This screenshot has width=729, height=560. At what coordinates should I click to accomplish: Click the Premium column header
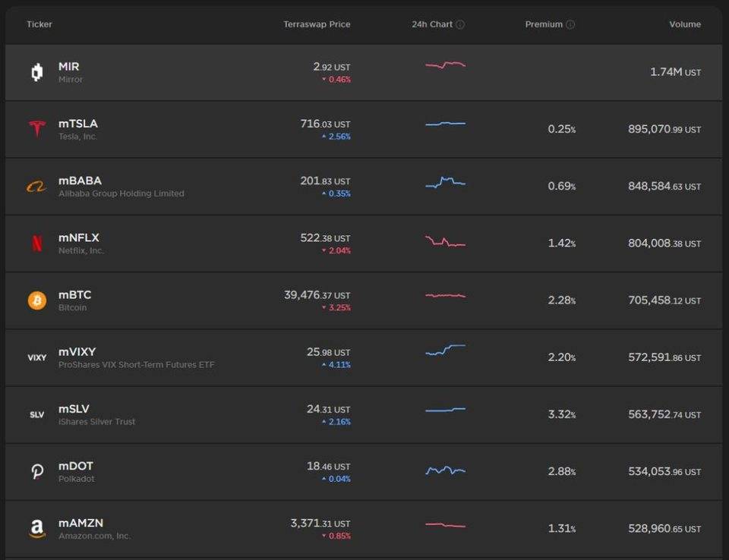pos(544,24)
